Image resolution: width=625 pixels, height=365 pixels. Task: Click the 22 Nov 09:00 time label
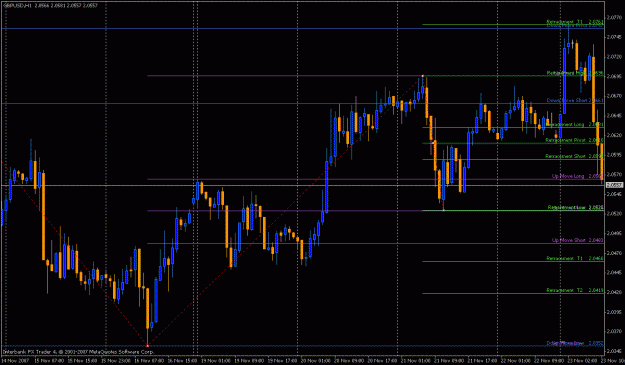[549, 361]
